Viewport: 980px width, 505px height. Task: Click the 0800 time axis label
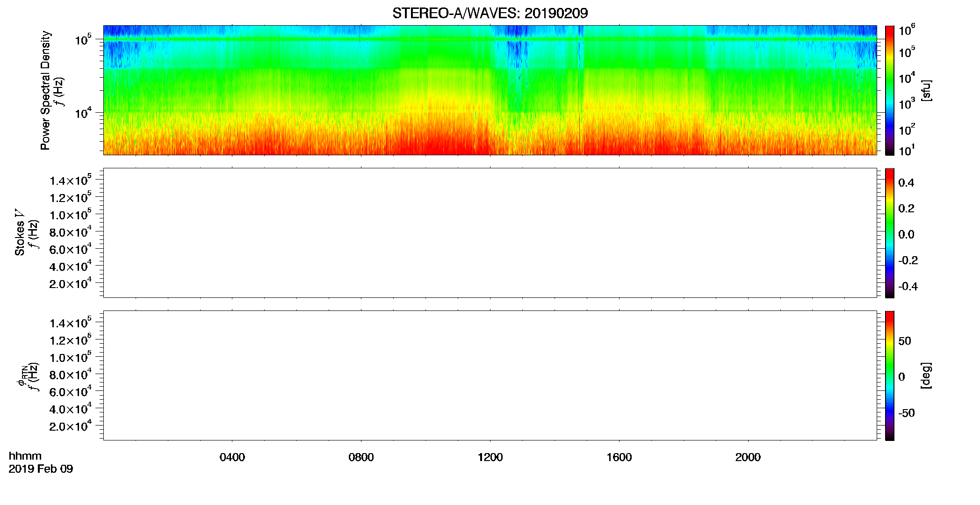point(361,457)
